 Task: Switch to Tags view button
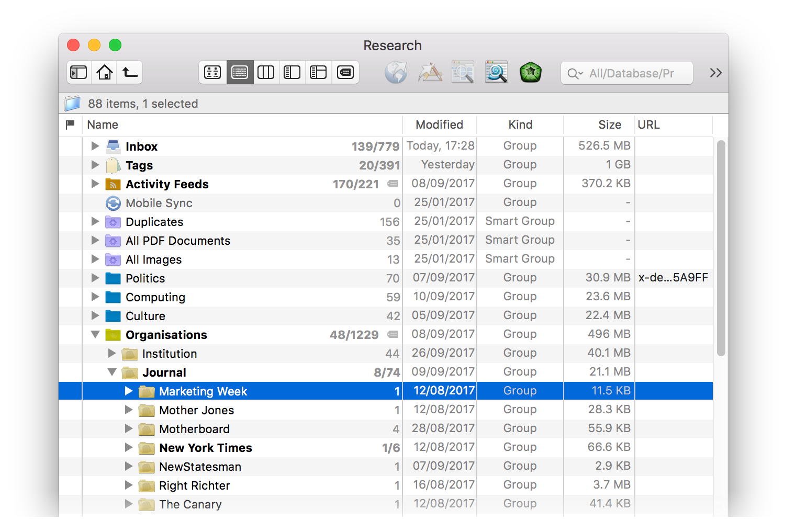[x=345, y=72]
